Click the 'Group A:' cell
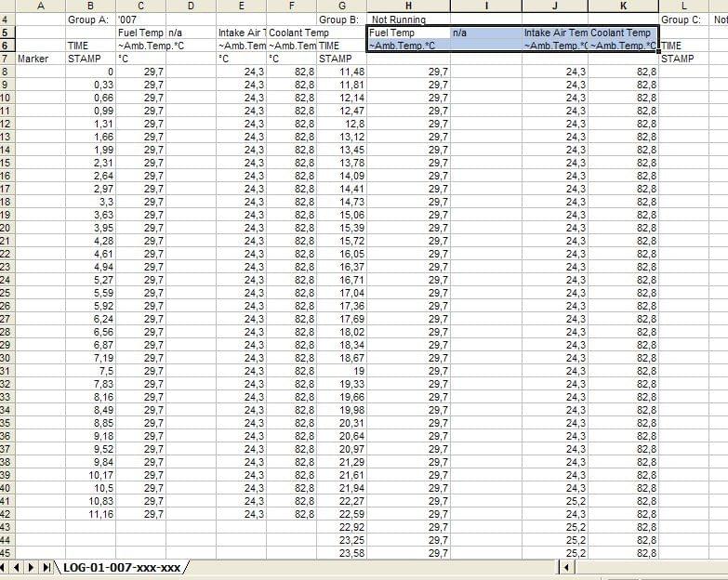The image size is (728, 580). [90, 20]
